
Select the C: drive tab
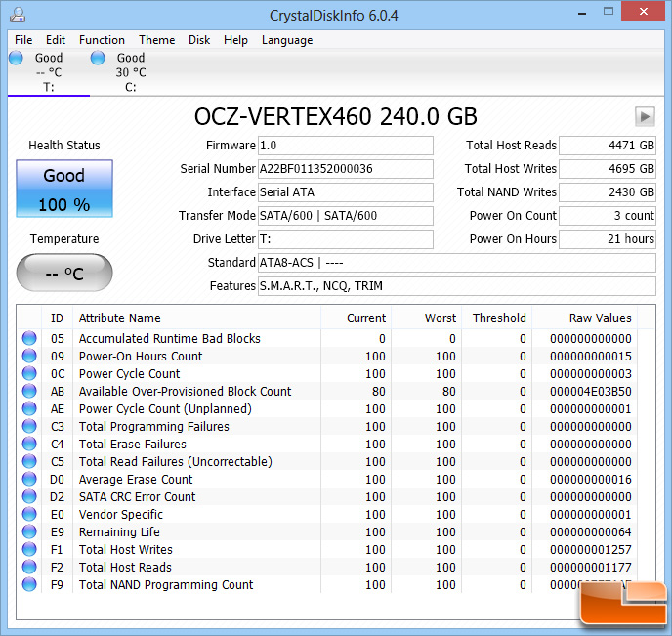point(130,72)
